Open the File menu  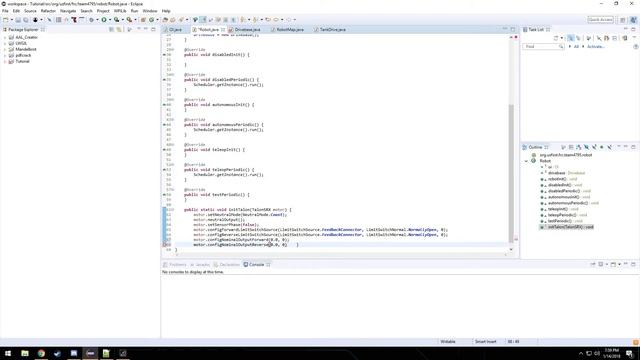5,11
